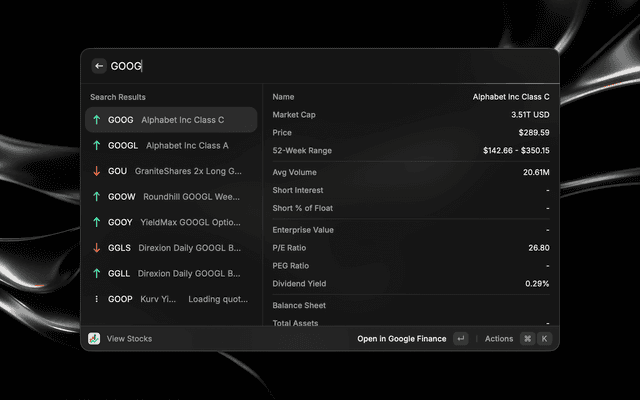Choose the GGLL Direxion Daily result
Screen dimensions: 640x400
[x=170, y=273]
